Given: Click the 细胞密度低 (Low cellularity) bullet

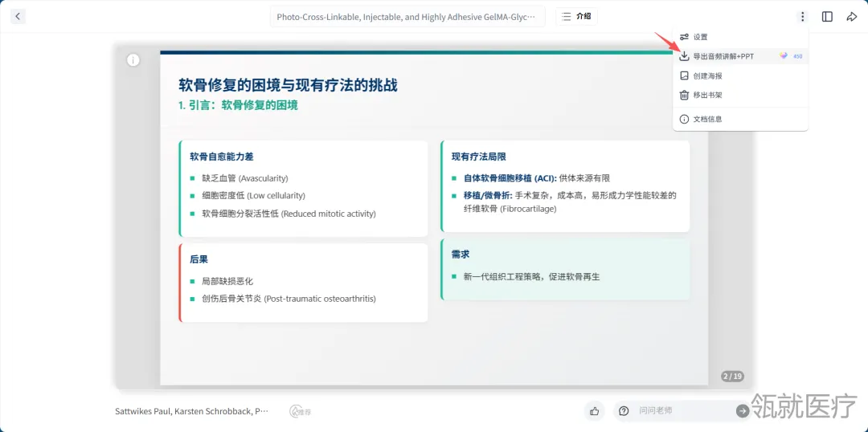Looking at the screenshot, I should pyautogui.click(x=253, y=196).
